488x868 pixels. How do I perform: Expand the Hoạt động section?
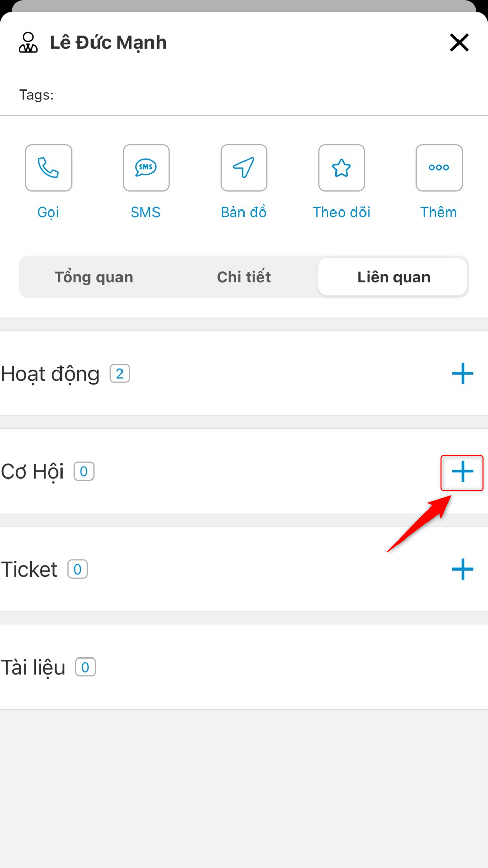click(x=50, y=374)
